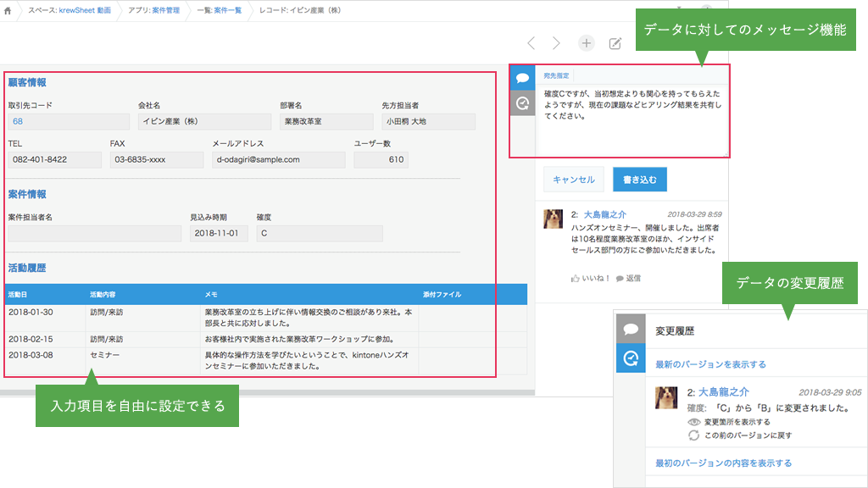Click 見込み時期 value 2018-11-01

coord(219,234)
